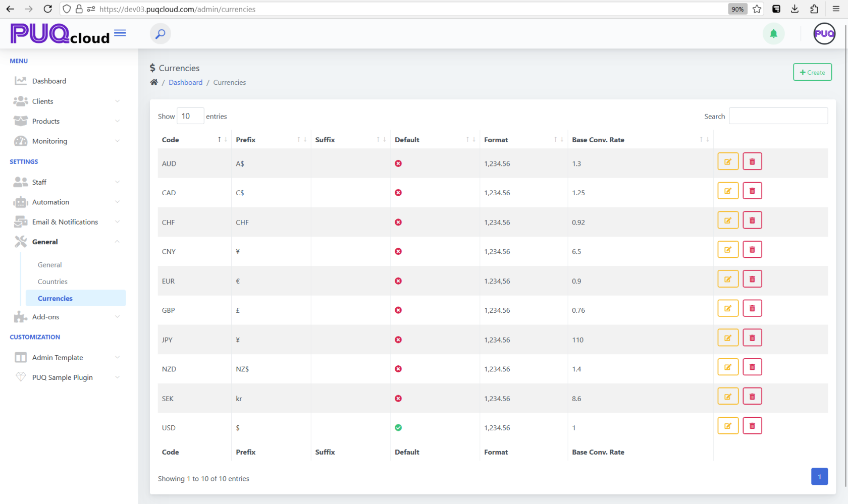This screenshot has height=504, width=848.
Task: Click the 90% zoom level indicator
Action: [737, 9]
